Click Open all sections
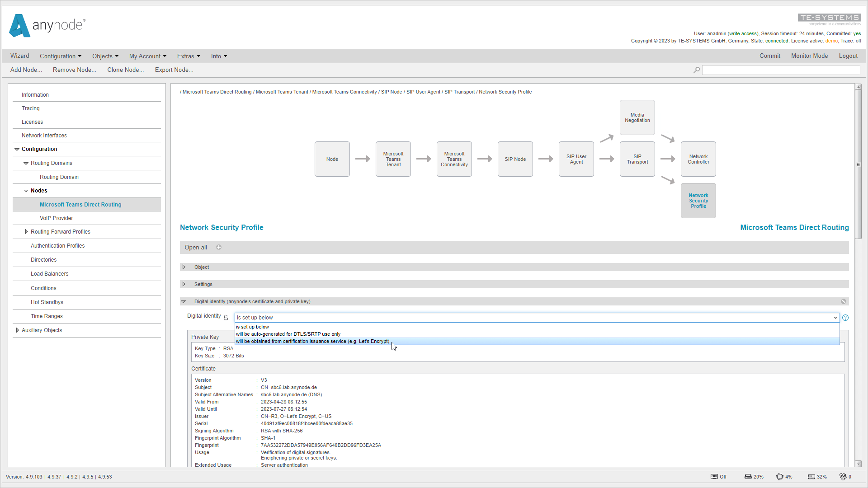 [x=196, y=247]
